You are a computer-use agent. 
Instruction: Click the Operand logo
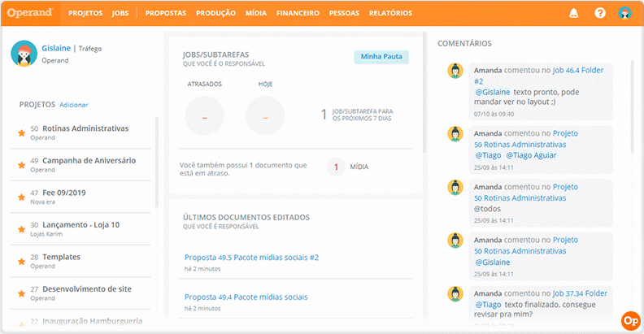click(30, 13)
